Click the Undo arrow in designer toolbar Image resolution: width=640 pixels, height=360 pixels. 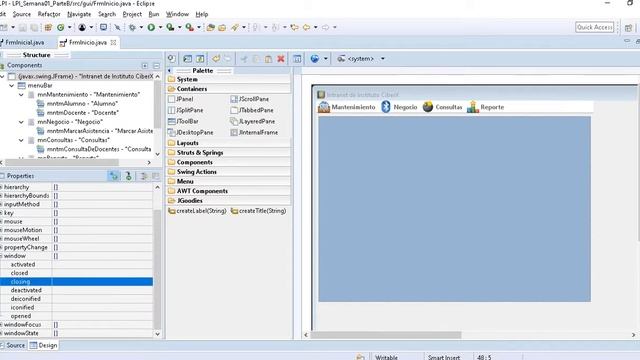216,59
